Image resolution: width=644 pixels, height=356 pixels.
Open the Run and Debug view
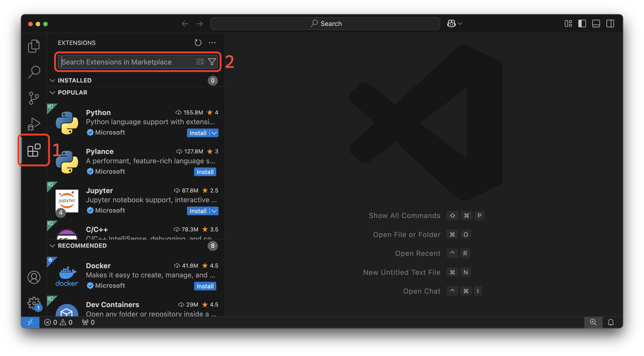point(34,124)
